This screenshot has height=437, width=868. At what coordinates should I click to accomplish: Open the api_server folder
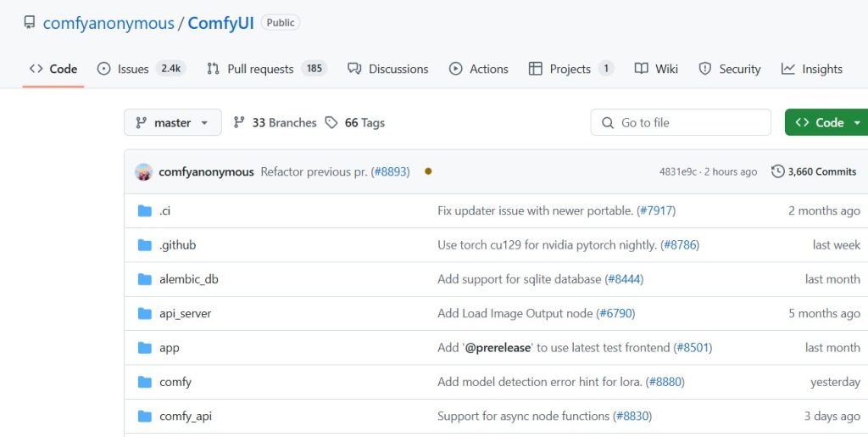tap(185, 313)
